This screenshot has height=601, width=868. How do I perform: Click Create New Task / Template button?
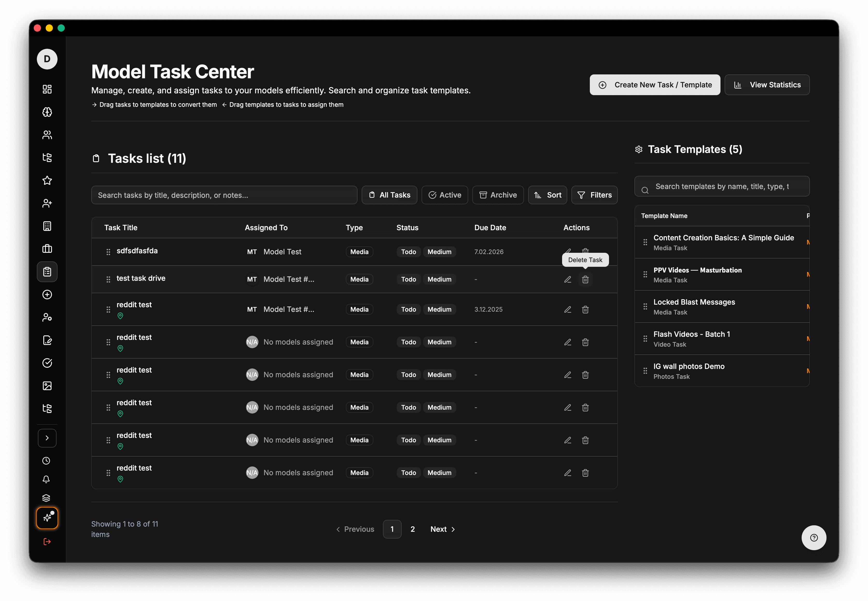pyautogui.click(x=655, y=85)
